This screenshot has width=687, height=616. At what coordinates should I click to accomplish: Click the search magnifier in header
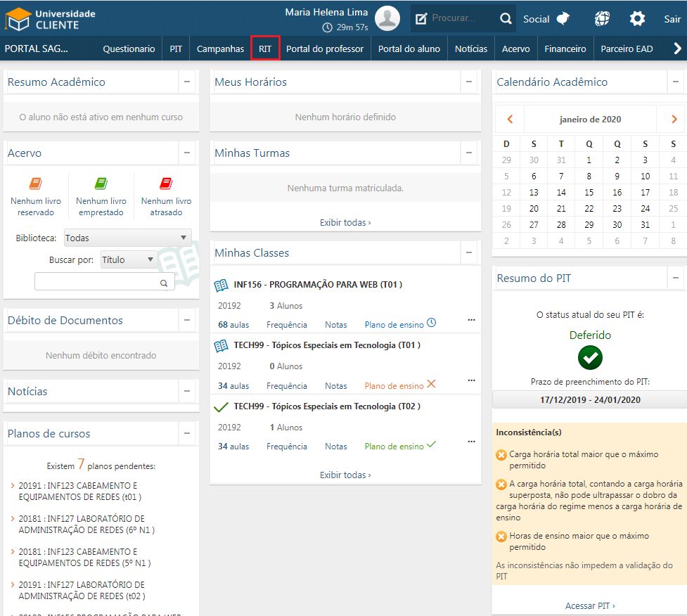point(506,19)
